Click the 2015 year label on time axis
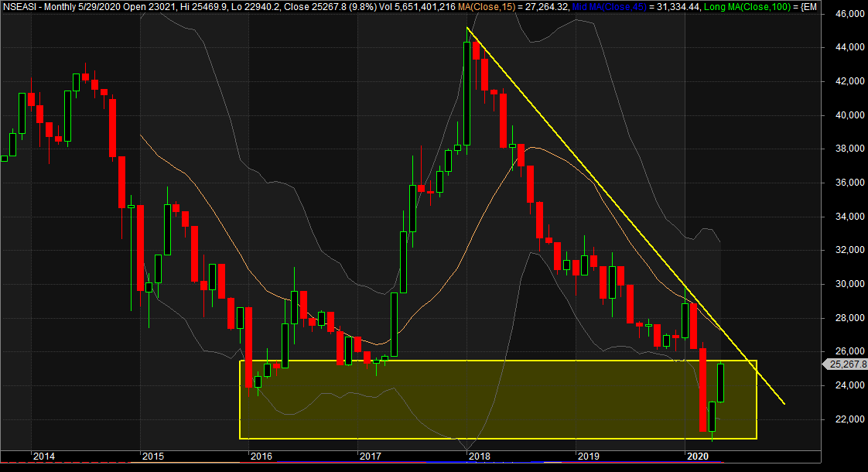Image resolution: width=868 pixels, height=472 pixels. (153, 457)
